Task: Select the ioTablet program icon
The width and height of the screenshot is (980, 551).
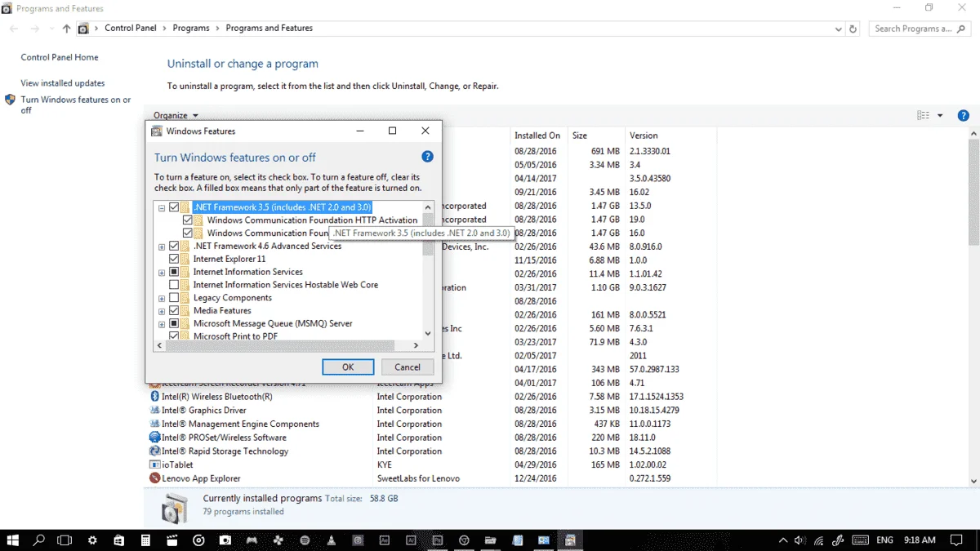Action: pyautogui.click(x=154, y=464)
